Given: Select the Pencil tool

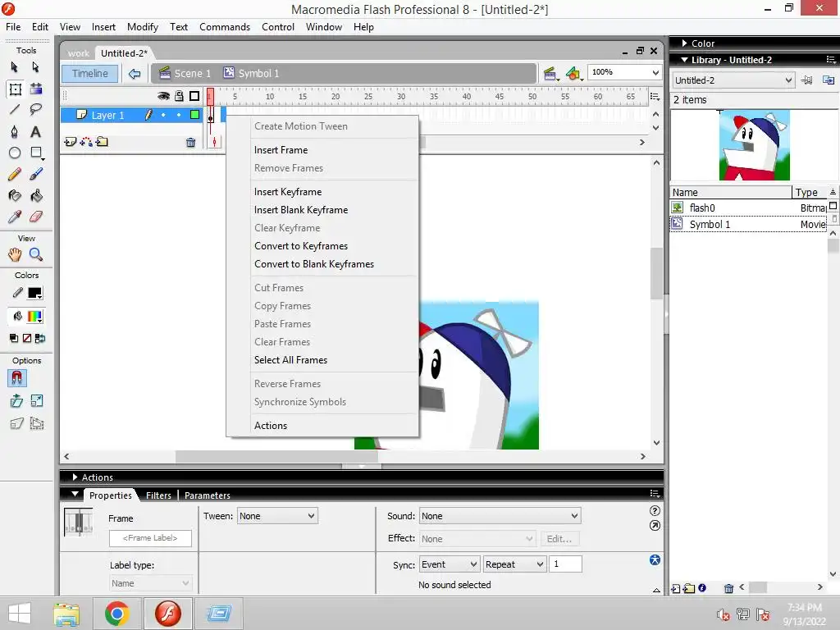Looking at the screenshot, I should point(15,174).
